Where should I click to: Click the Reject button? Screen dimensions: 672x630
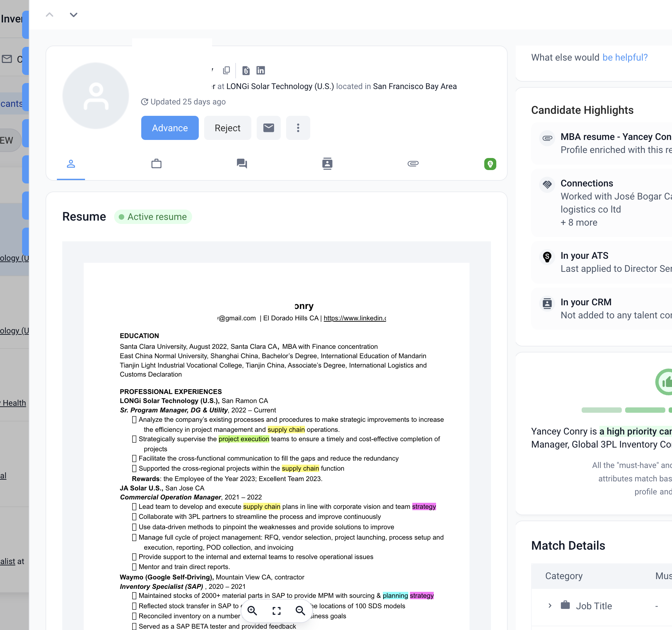[228, 128]
